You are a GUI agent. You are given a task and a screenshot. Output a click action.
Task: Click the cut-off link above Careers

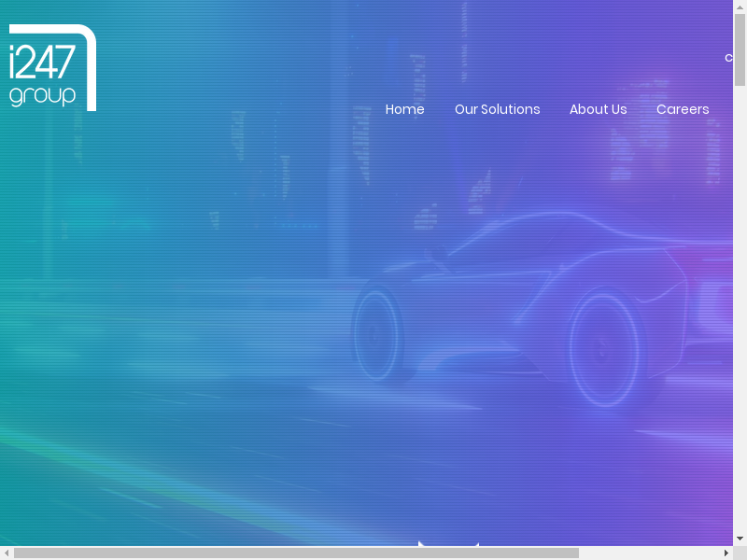(728, 58)
